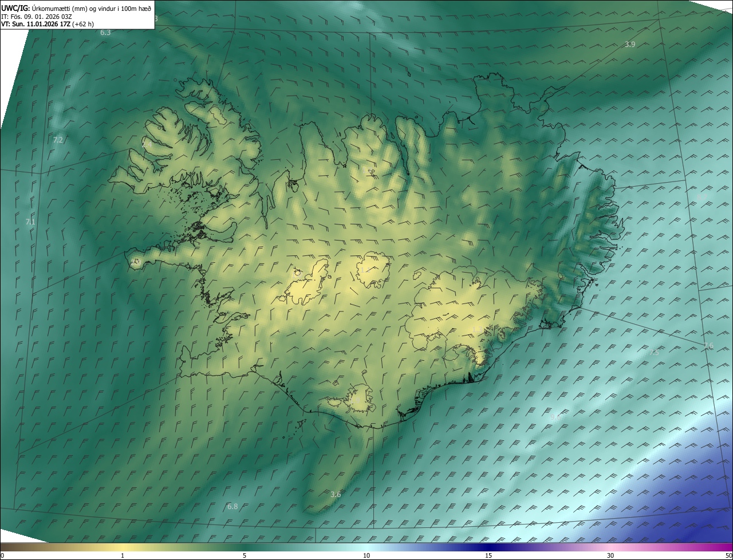
Task: Click the 7.5 value label on the map
Action: coord(653,353)
